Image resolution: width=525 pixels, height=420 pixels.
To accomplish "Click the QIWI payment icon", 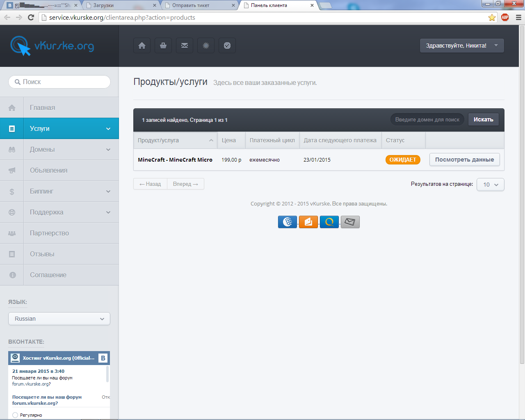I will point(329,222).
